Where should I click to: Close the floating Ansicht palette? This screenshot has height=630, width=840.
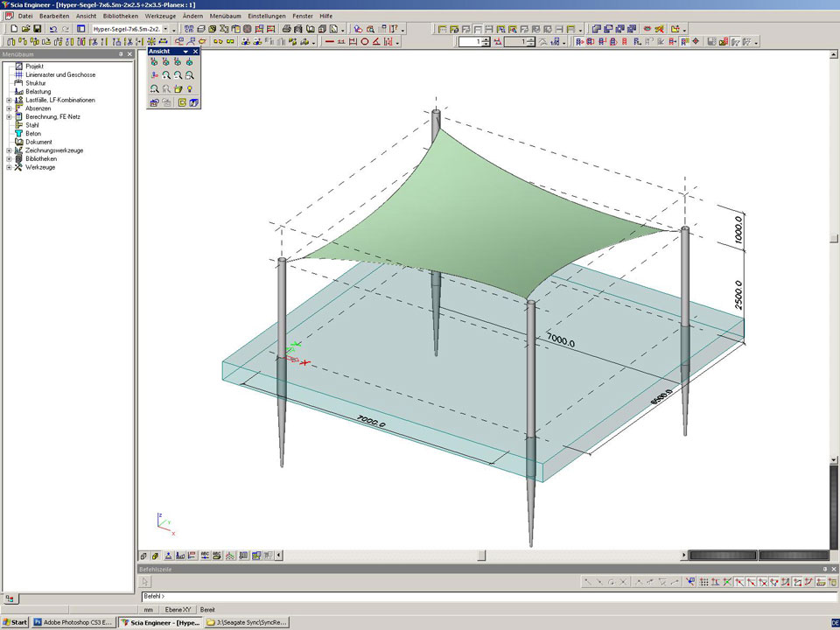click(x=196, y=52)
